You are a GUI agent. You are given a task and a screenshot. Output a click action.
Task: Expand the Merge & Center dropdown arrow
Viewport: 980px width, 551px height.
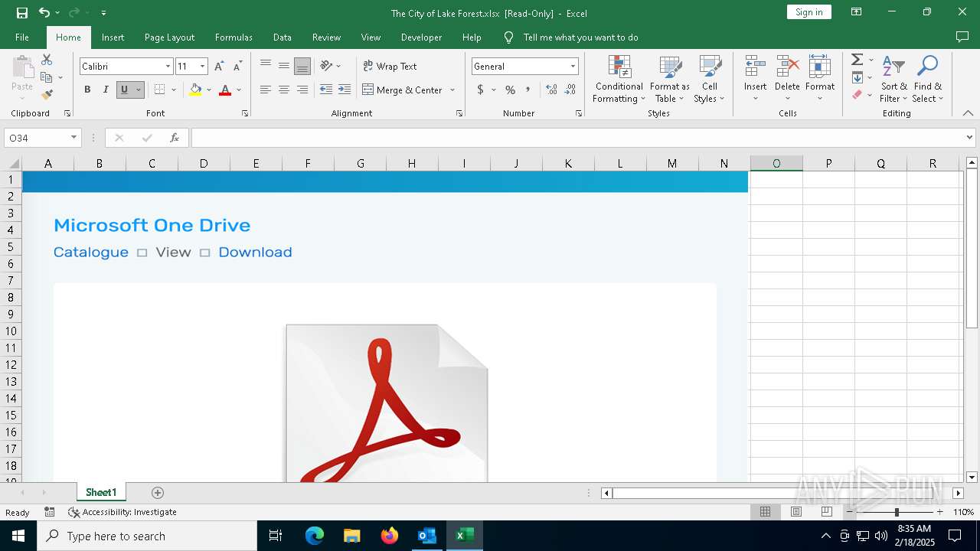(452, 90)
